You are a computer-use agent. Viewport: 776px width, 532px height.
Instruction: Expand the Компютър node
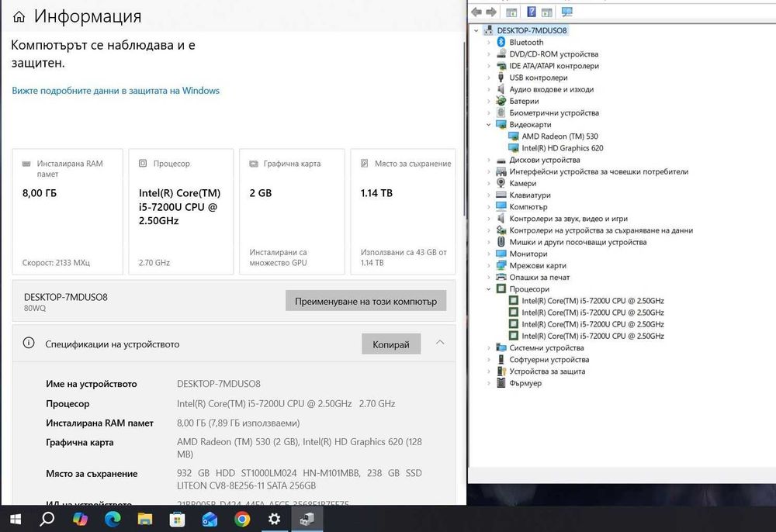[x=488, y=206]
